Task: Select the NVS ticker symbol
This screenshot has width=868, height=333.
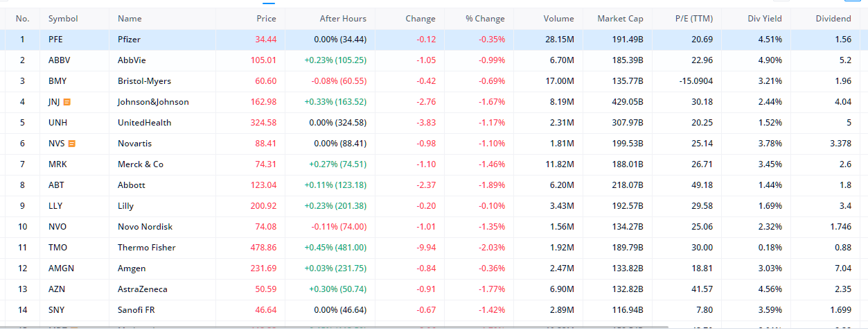Action: [57, 144]
